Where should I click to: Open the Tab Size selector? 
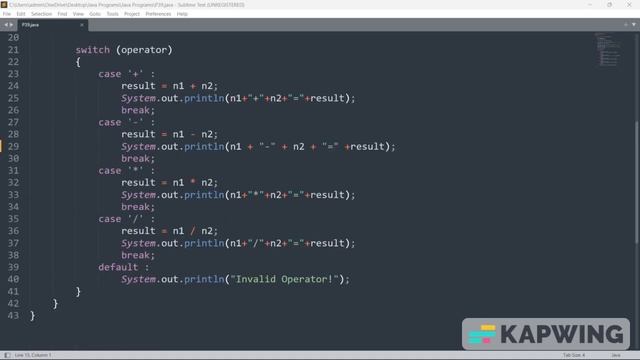[573, 355]
